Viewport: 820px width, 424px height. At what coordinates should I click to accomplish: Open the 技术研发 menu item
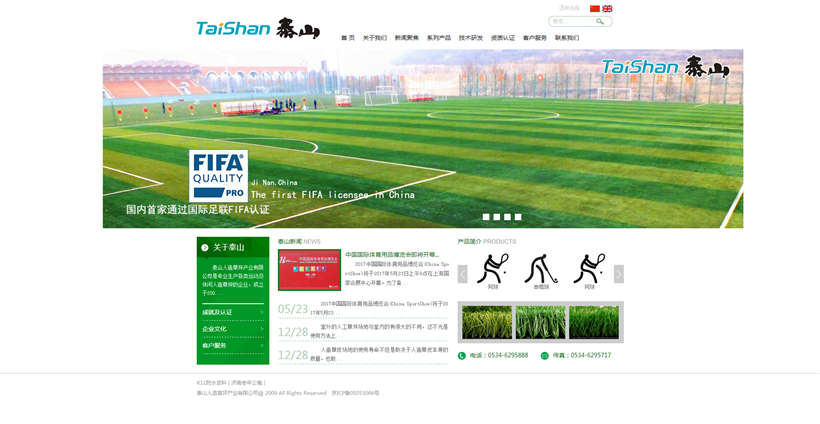tap(471, 38)
